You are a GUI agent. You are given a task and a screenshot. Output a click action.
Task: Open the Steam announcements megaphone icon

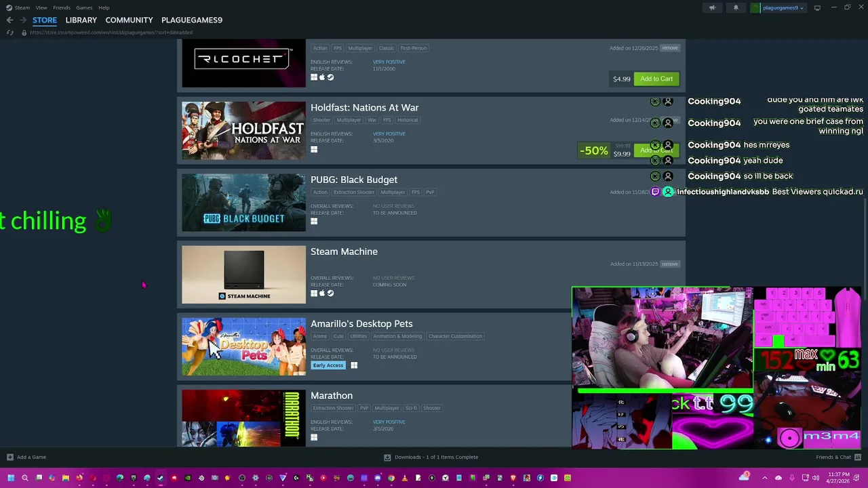pyautogui.click(x=712, y=8)
